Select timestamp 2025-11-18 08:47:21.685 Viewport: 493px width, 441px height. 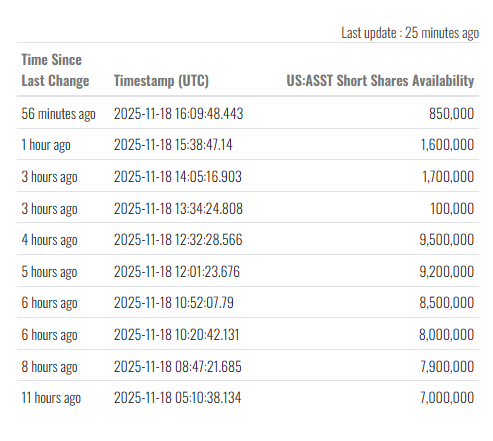(x=178, y=366)
